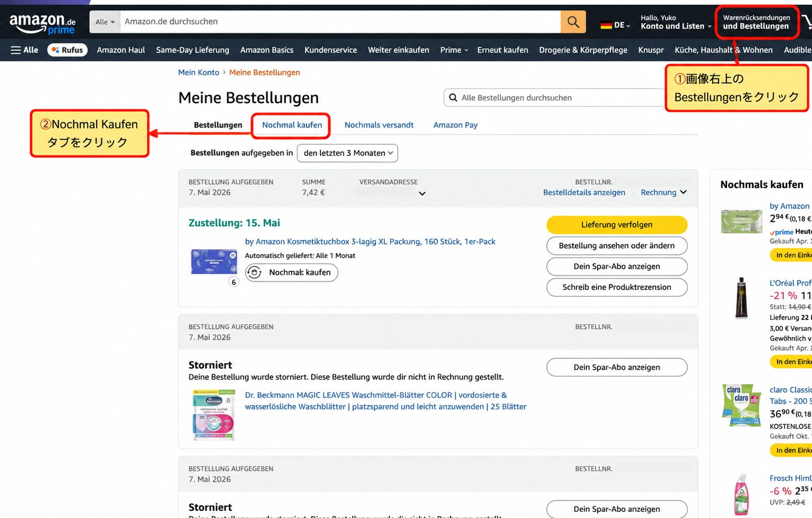Open Küche, Haushalt & Wohnen navigation item
The width and height of the screenshot is (812, 518).
coord(723,50)
